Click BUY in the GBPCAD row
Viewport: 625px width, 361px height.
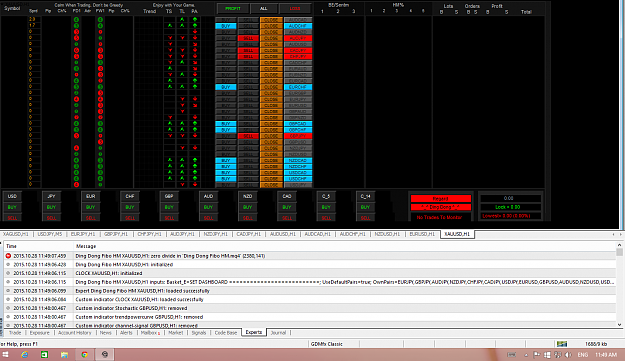pos(226,124)
